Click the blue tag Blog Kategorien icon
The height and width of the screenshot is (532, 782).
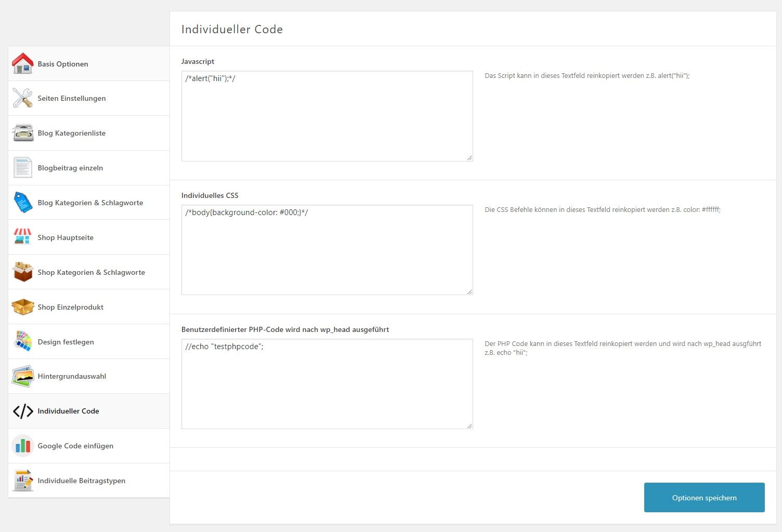click(23, 203)
